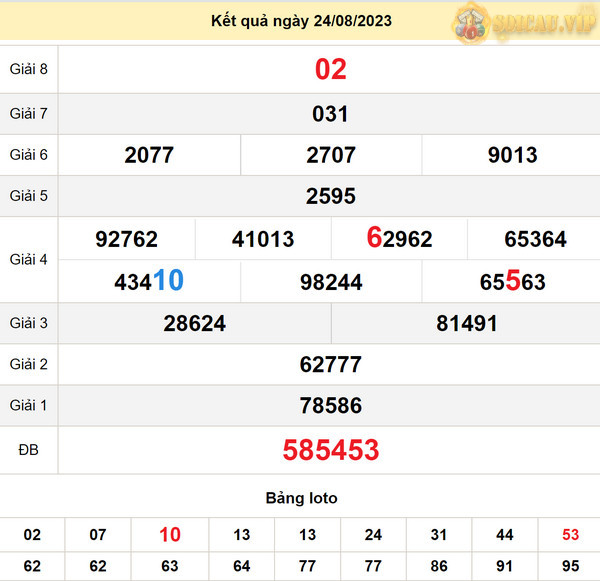Click the Giải 6 number 9013
The image size is (600, 581).
512,155
